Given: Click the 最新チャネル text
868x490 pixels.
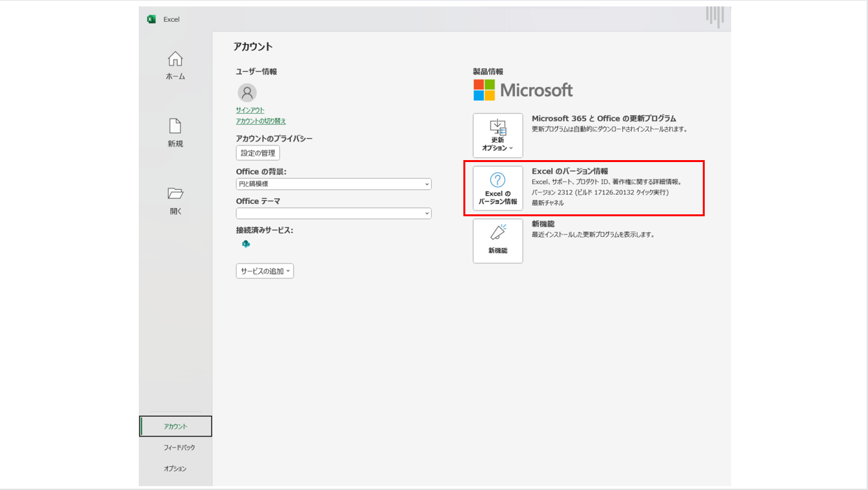Looking at the screenshot, I should pos(547,203).
